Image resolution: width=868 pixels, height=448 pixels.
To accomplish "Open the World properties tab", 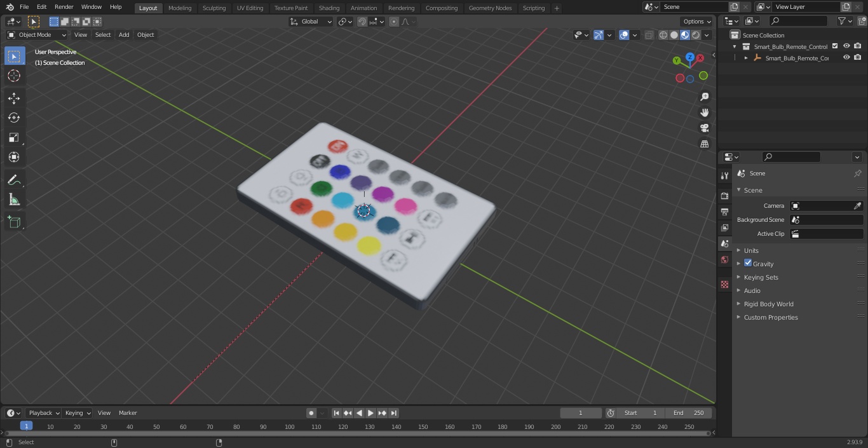I will pyautogui.click(x=724, y=260).
